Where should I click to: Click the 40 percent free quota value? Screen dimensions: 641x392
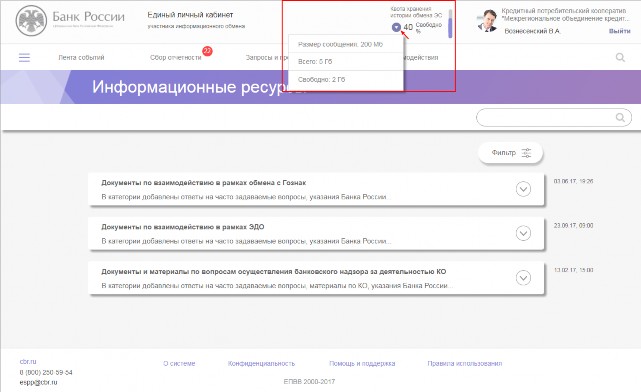[x=408, y=27]
